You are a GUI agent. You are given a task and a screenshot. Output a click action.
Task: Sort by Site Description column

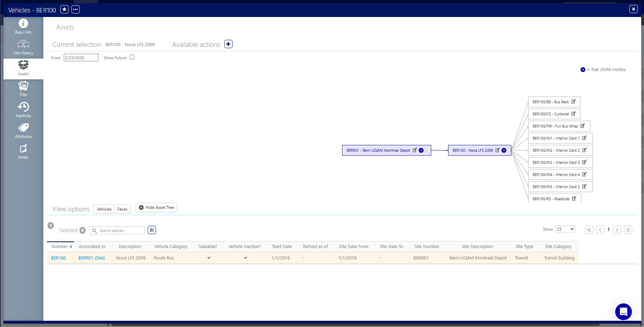click(477, 246)
